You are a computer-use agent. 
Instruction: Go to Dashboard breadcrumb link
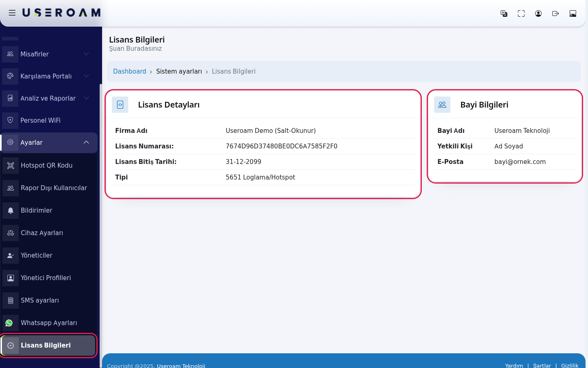(129, 71)
